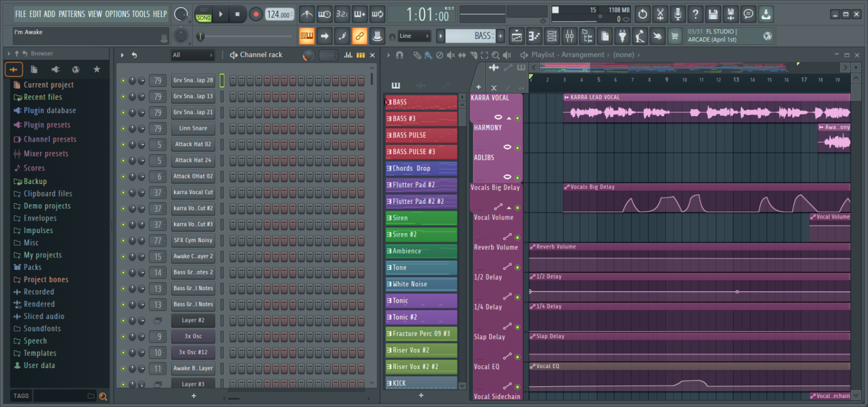Click the Stop button
The height and width of the screenshot is (407, 868).
click(237, 14)
